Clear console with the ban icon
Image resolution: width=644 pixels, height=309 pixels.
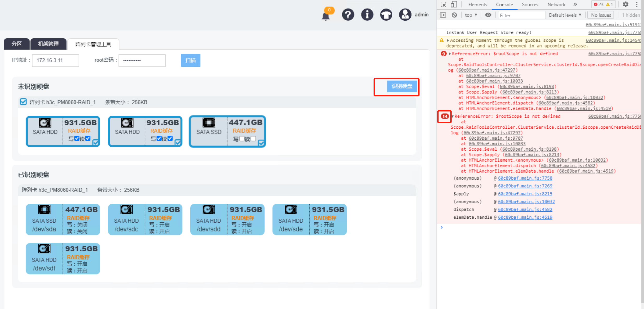pos(454,15)
